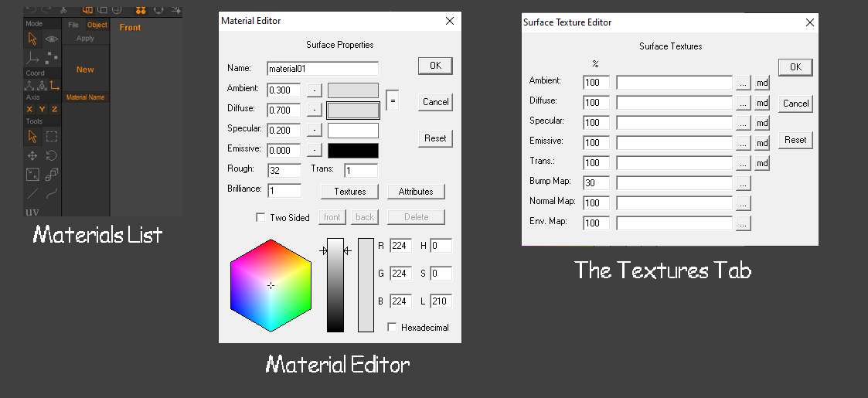Viewport: 868px width, 398px height.
Task: Toggle the X axis constraint
Action: [x=29, y=109]
